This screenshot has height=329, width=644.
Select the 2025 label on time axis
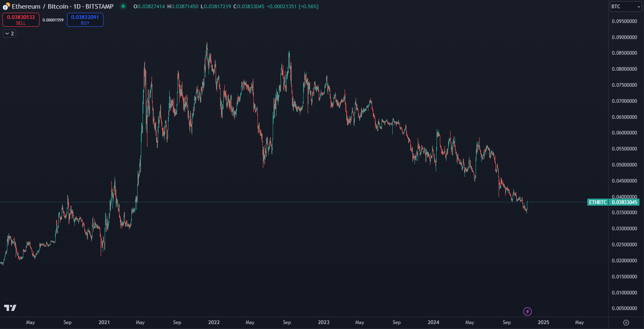[543, 322]
